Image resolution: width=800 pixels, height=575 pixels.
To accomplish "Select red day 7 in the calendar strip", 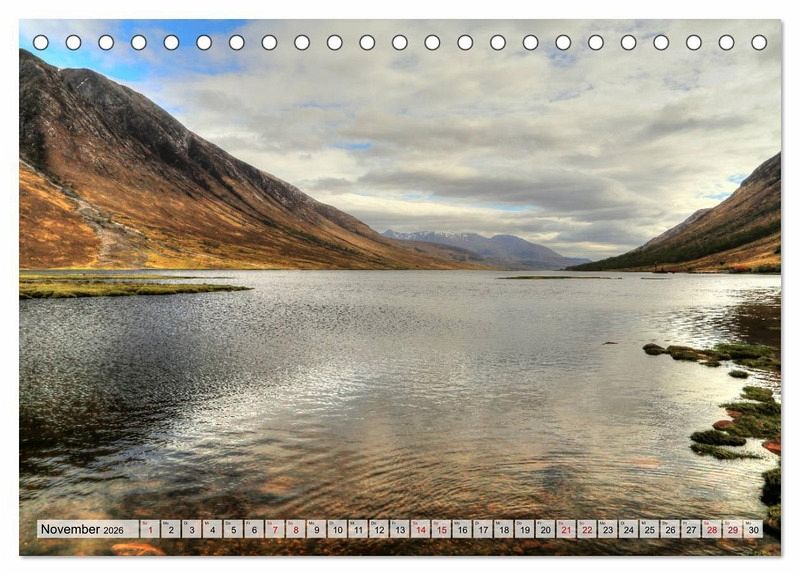I will coord(275,529).
